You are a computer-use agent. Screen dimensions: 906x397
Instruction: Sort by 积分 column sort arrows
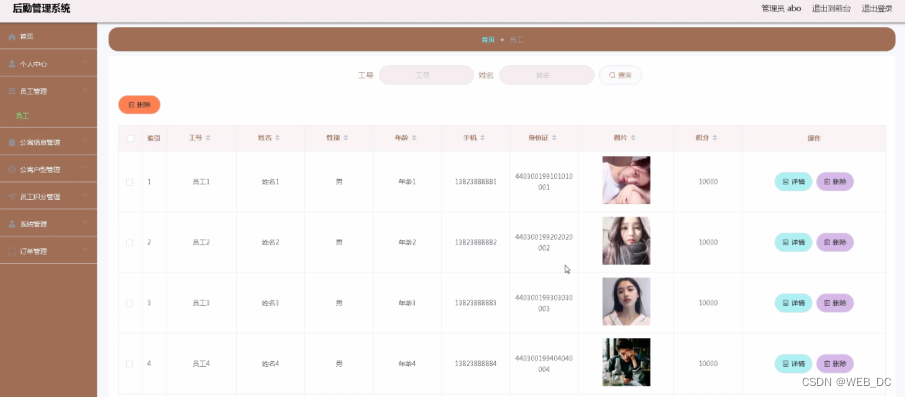pyautogui.click(x=715, y=138)
